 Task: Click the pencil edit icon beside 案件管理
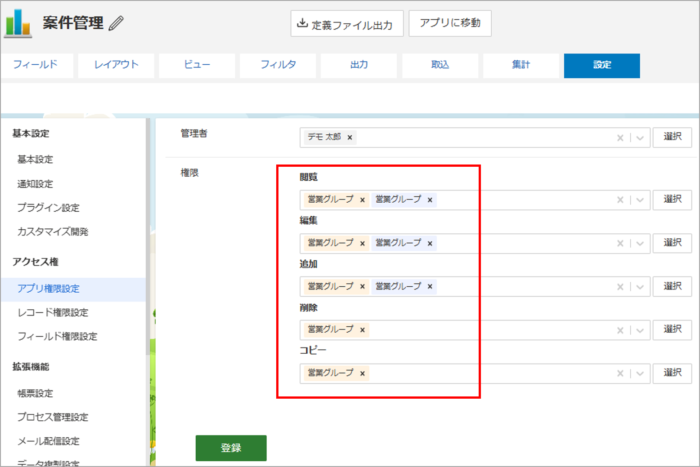pyautogui.click(x=117, y=22)
